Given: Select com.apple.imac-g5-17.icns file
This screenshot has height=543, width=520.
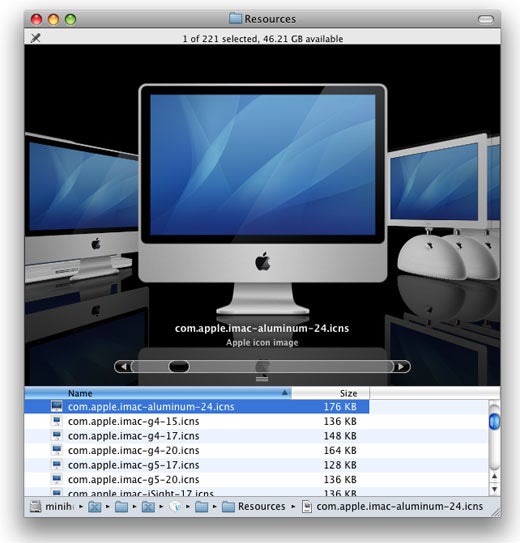Looking at the screenshot, I should [133, 465].
